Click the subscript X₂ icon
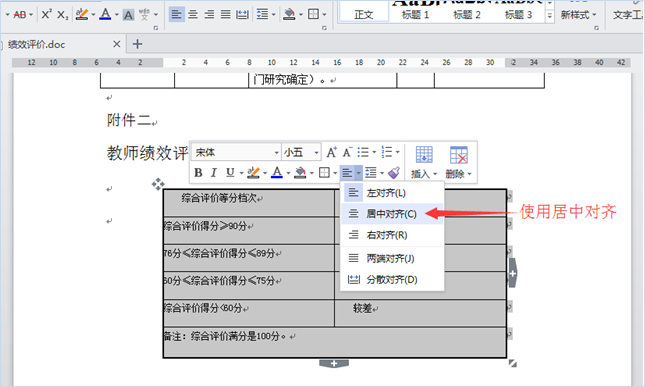Image resolution: width=645 pixels, height=387 pixels. click(x=63, y=15)
